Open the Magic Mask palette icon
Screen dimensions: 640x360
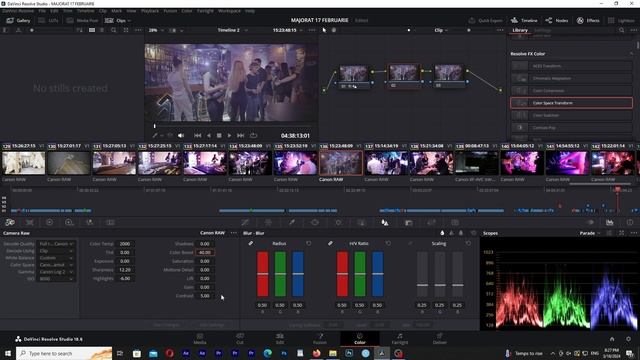(x=362, y=222)
